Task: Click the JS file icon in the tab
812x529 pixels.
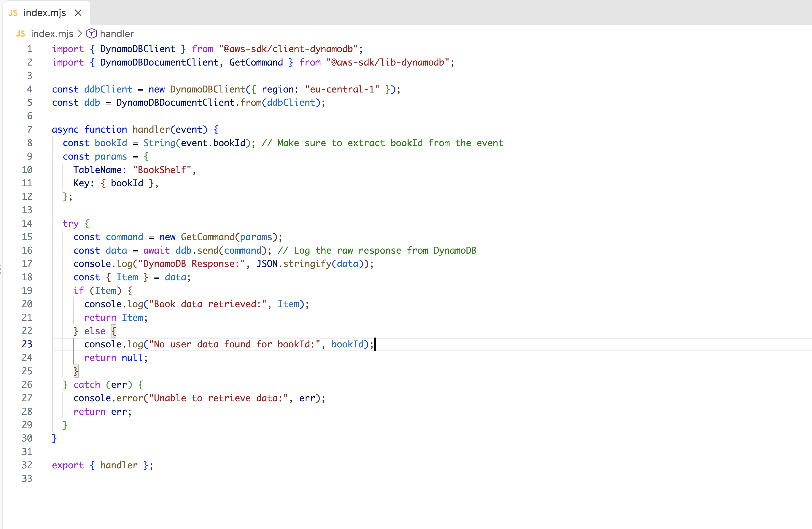Action: click(13, 13)
